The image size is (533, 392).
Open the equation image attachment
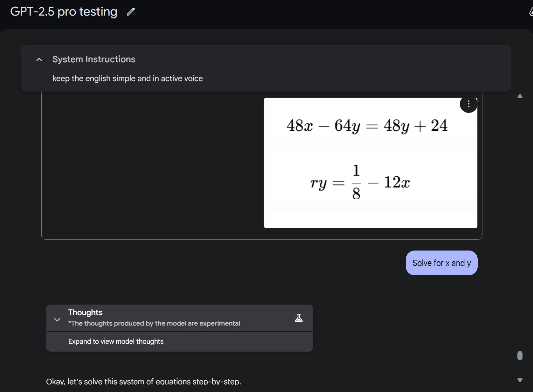[x=370, y=163]
